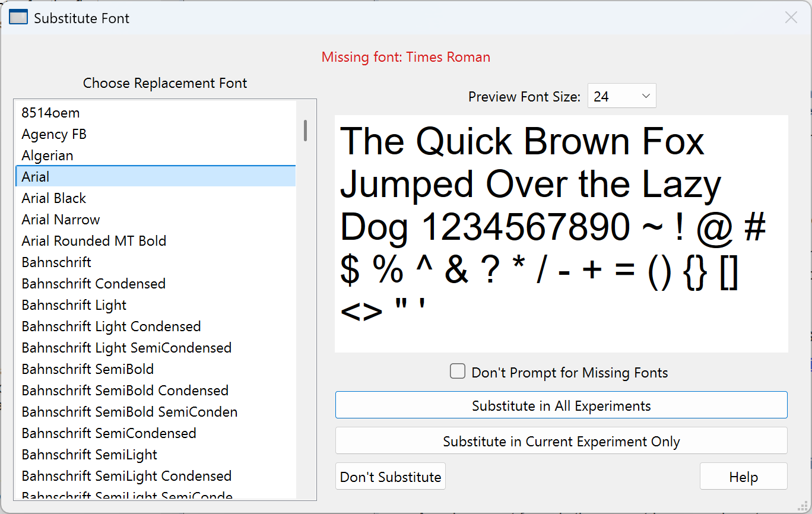The height and width of the screenshot is (514, 812).
Task: Close the Substitute Font dialog
Action: coord(791,18)
